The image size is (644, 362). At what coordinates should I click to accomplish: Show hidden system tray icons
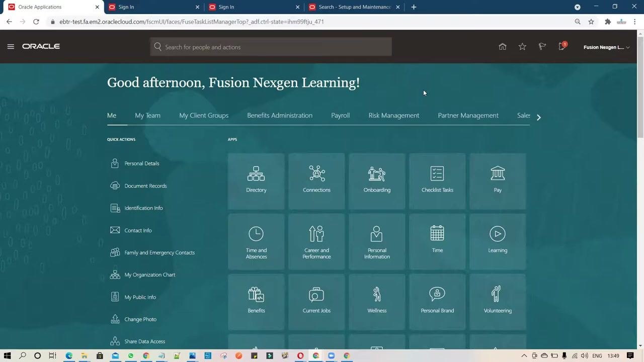click(x=524, y=356)
